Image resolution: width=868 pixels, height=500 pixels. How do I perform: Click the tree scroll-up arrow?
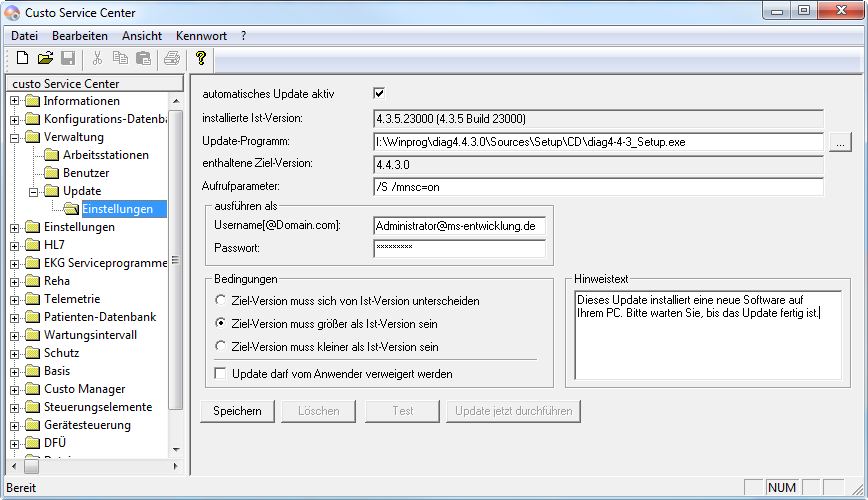pos(175,101)
